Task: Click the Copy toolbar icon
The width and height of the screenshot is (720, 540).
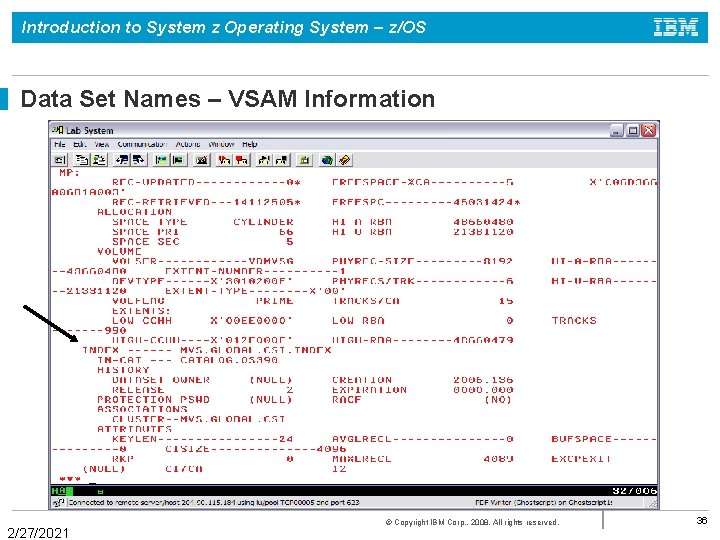Action: [82, 160]
